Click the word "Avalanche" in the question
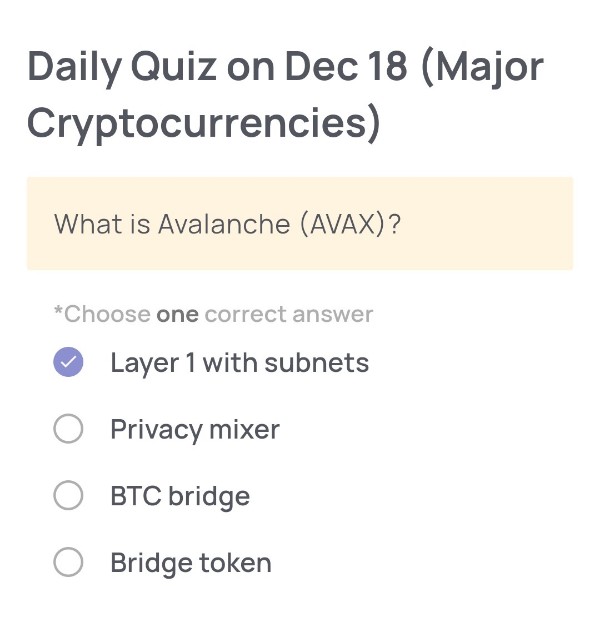 click(223, 224)
